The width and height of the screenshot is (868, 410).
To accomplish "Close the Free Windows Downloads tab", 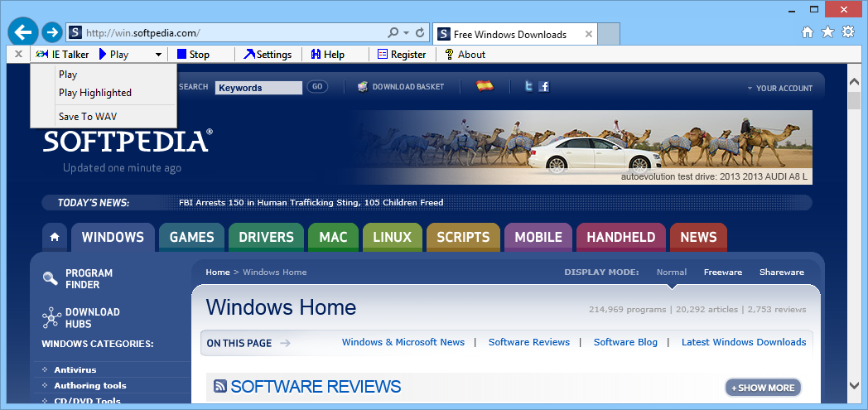I will (589, 34).
